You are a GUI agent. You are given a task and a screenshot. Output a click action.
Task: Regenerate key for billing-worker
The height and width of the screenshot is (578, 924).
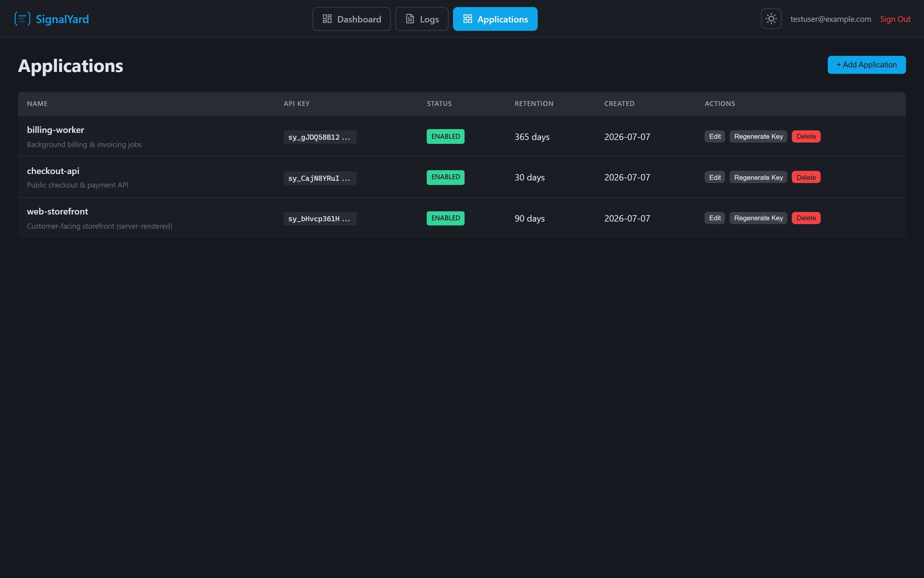point(758,136)
